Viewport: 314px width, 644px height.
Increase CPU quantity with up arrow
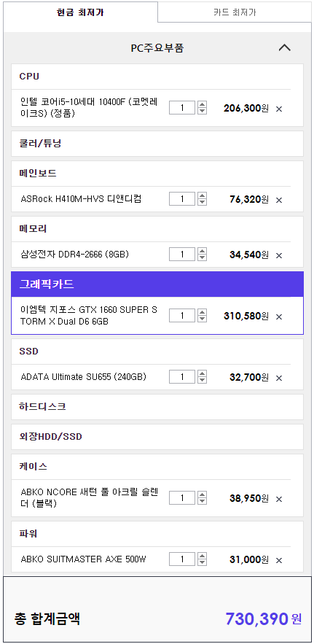point(202,105)
